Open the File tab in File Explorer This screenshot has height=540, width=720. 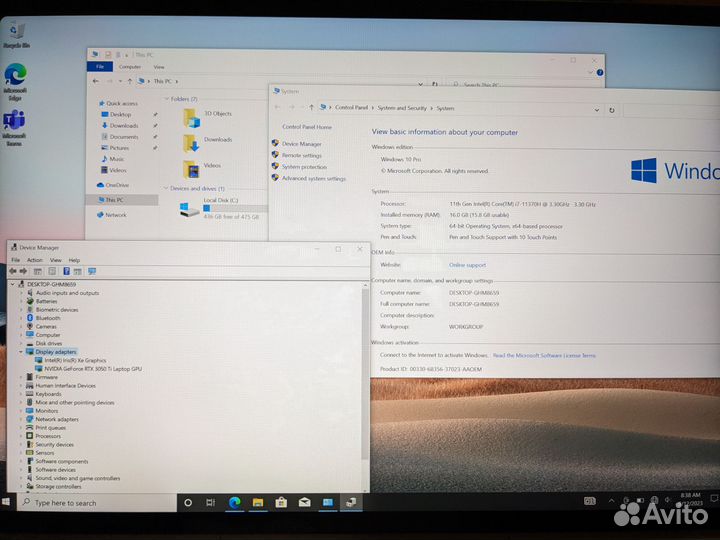[x=100, y=67]
